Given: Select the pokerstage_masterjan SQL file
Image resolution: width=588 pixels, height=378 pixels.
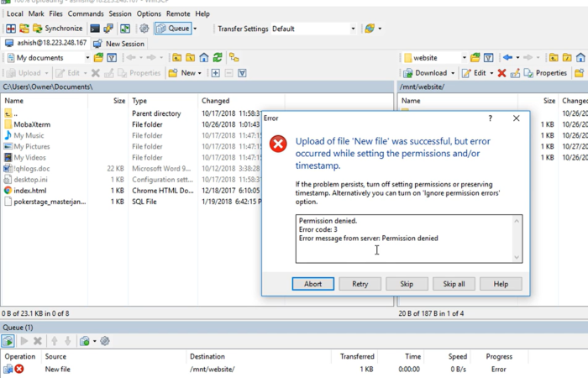Looking at the screenshot, I should [50, 202].
